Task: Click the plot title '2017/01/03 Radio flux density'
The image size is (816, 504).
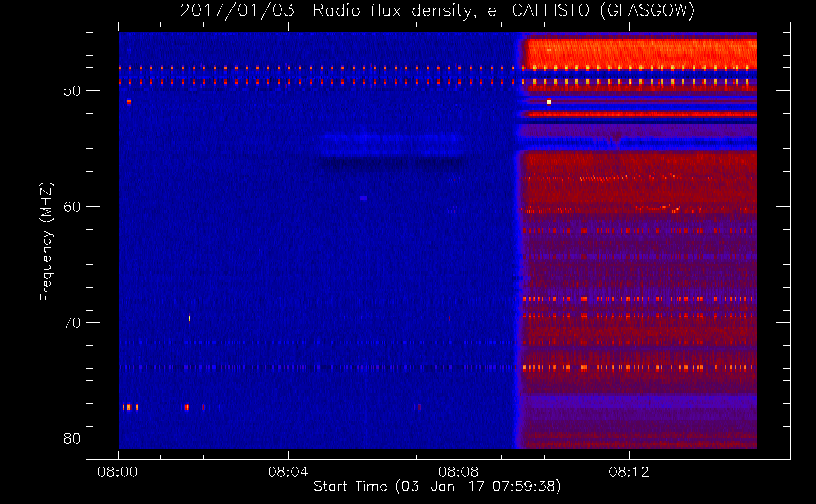Action: click(327, 10)
